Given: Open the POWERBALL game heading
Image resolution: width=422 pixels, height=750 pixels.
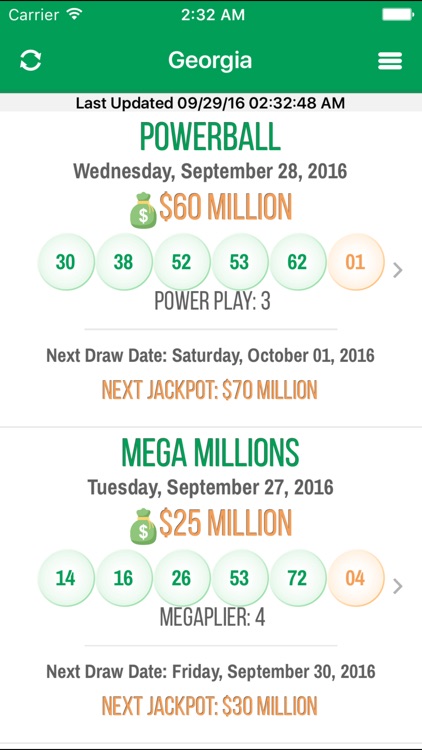Looking at the screenshot, I should point(211,138).
